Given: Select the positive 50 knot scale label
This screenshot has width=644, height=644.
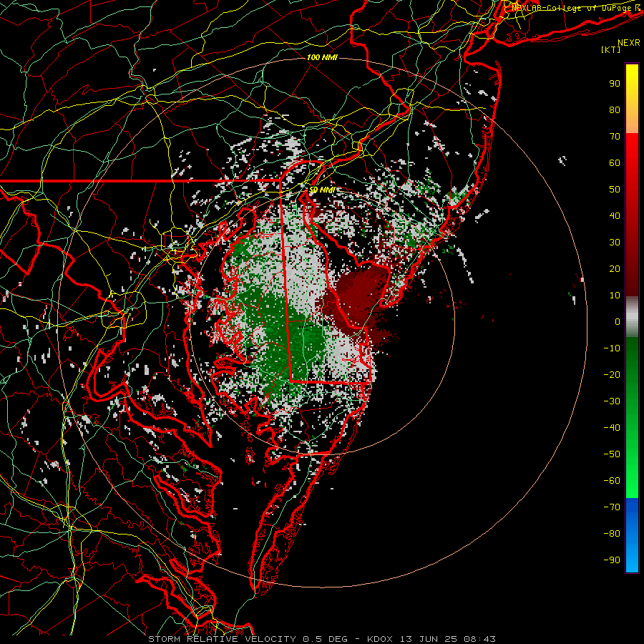Looking at the screenshot, I should pos(615,190).
